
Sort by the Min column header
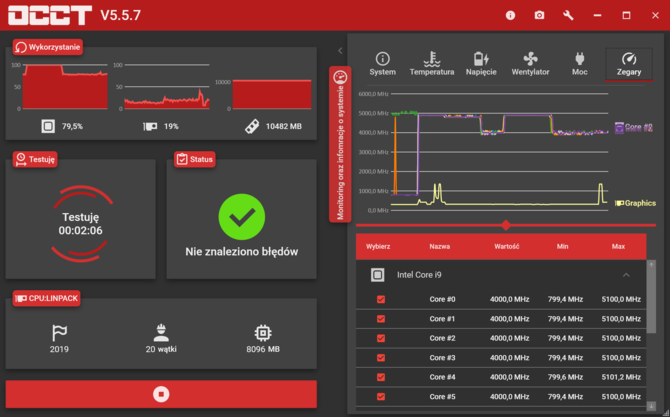(x=562, y=247)
